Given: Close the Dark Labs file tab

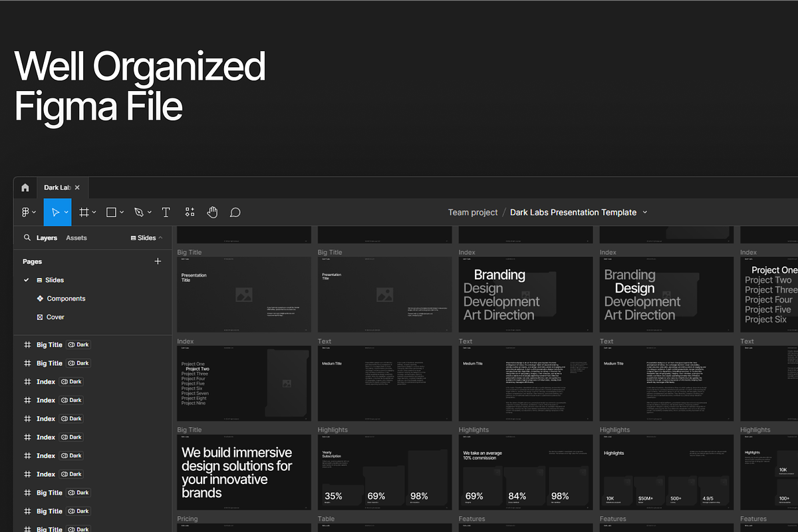Looking at the screenshot, I should (77, 188).
